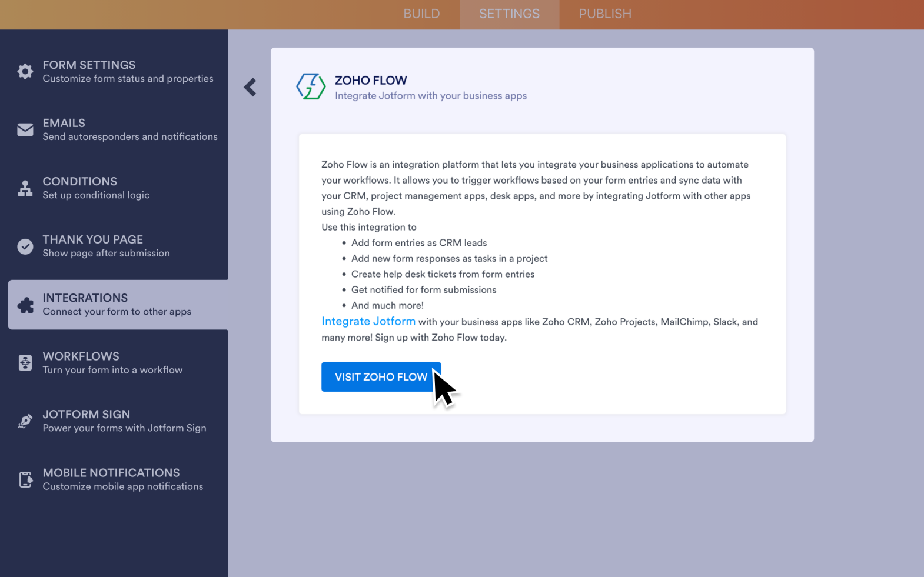This screenshot has height=577, width=924.
Task: Open the PUBLISH tab
Action: click(x=604, y=14)
